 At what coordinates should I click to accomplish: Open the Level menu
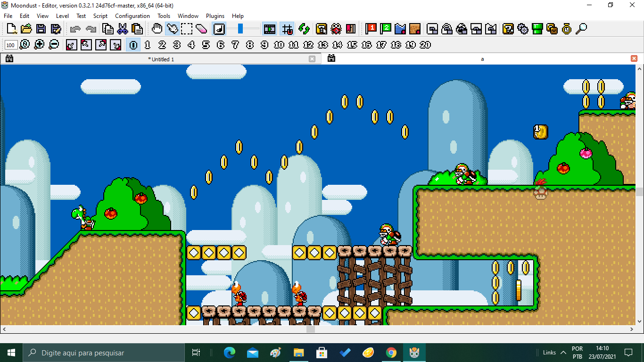(62, 16)
